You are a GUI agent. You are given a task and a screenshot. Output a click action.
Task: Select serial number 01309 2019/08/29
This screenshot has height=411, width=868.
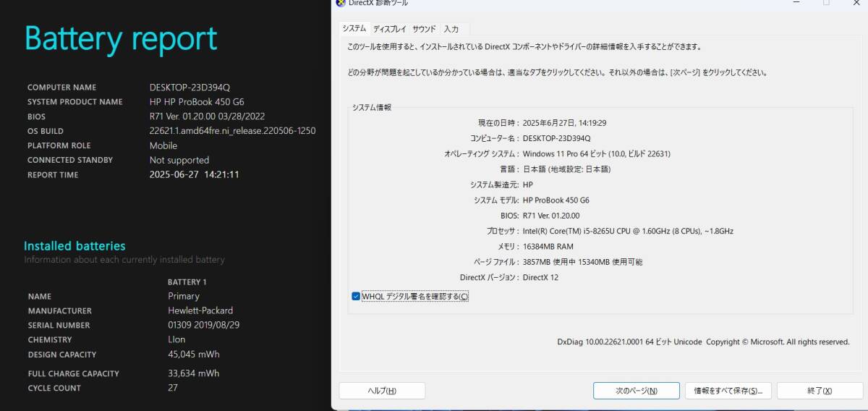(x=203, y=325)
